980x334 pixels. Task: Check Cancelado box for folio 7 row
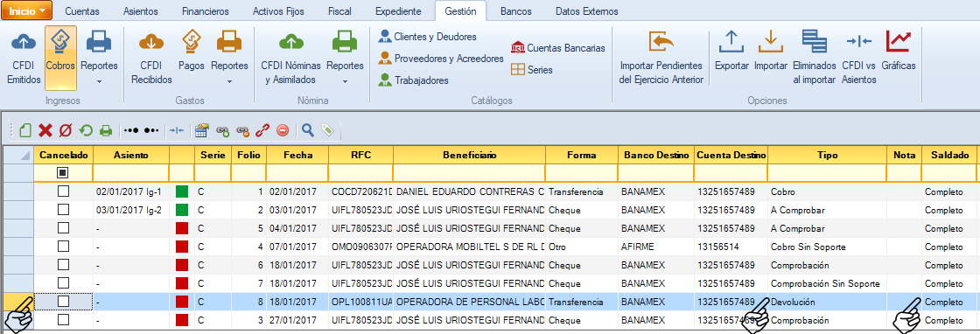point(63,283)
